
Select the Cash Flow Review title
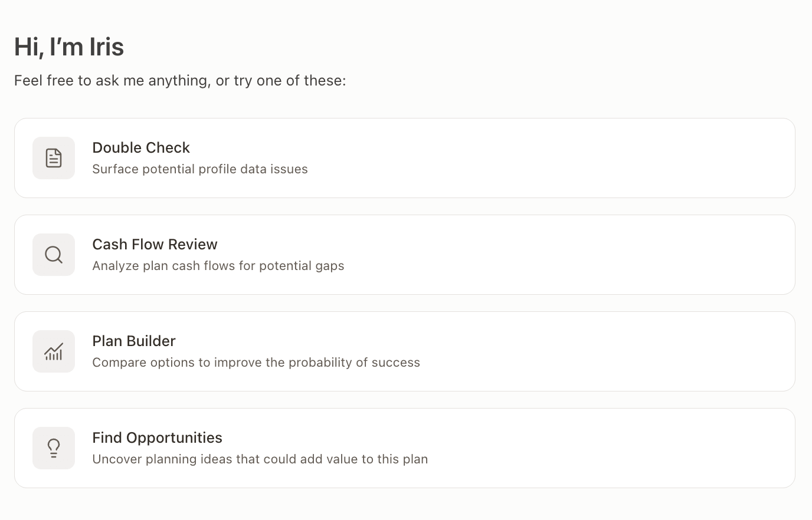tap(155, 244)
